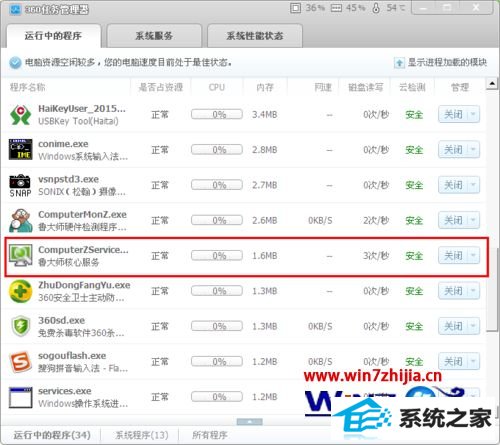The width and height of the screenshot is (500, 445).
Task: Select the HaiKeyUser USBKey program icon
Action: click(20, 115)
